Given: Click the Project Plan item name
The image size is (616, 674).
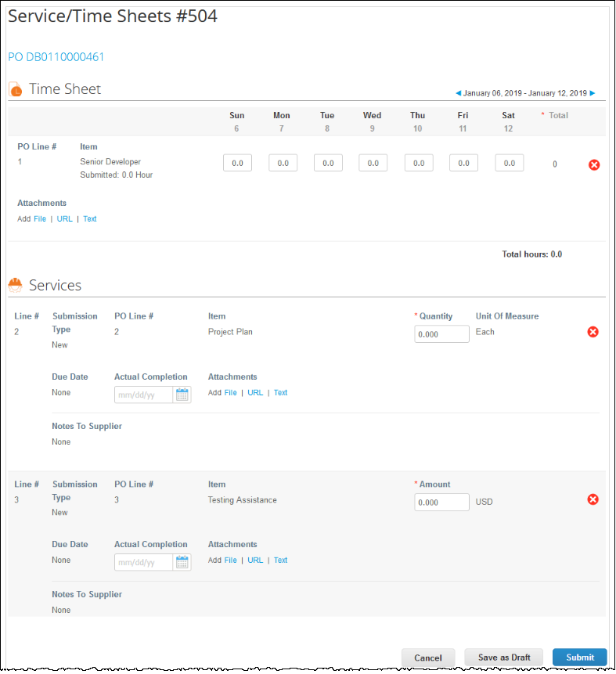Looking at the screenshot, I should (230, 332).
